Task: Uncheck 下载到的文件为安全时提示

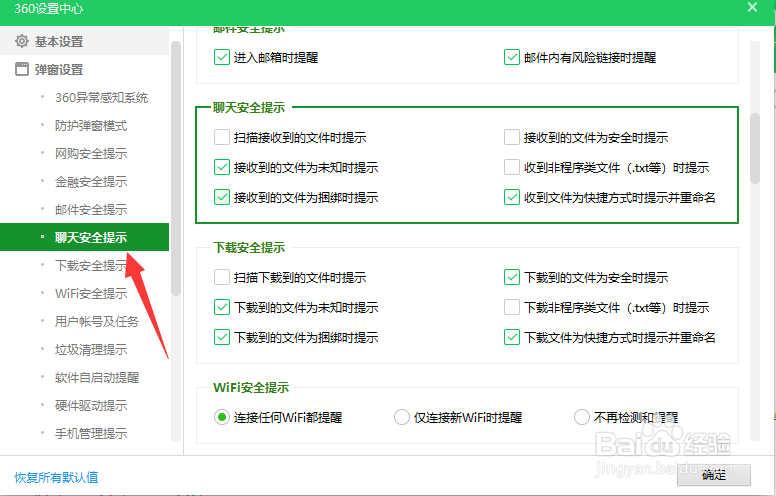Action: click(512, 277)
